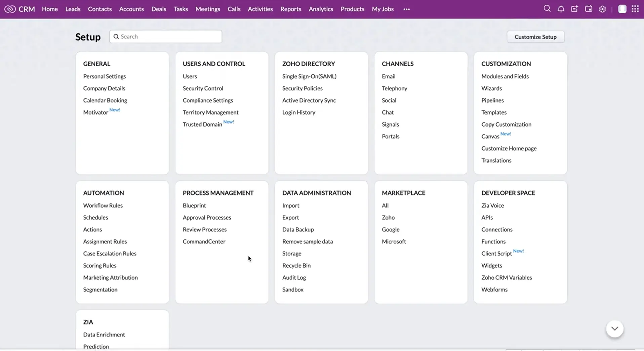Select Security Control under Users and Control

(203, 88)
